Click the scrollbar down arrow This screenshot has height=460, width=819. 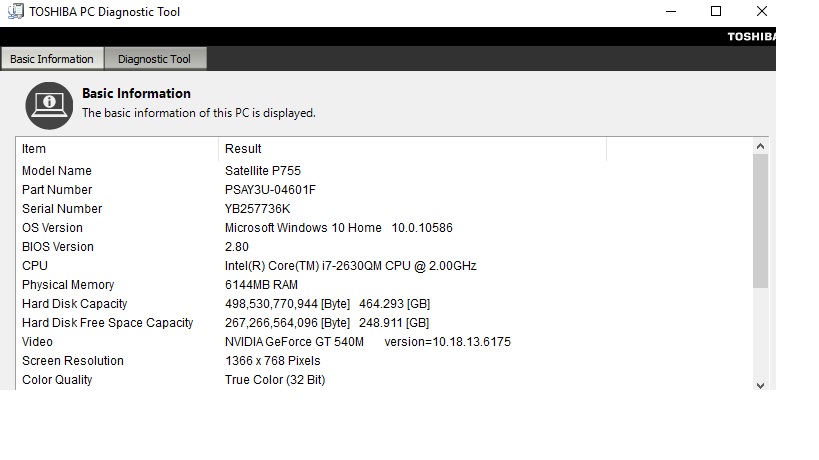coord(760,385)
